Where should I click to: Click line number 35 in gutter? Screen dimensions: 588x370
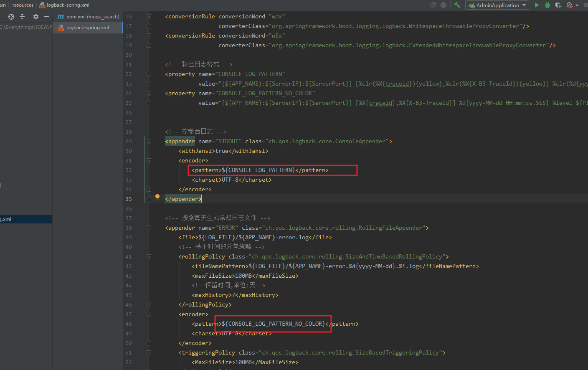[x=129, y=199]
